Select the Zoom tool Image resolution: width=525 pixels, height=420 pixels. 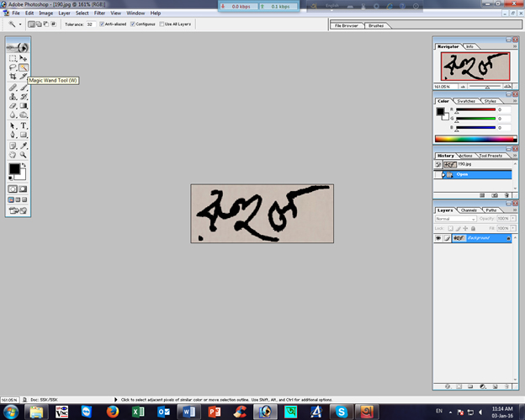[23, 155]
